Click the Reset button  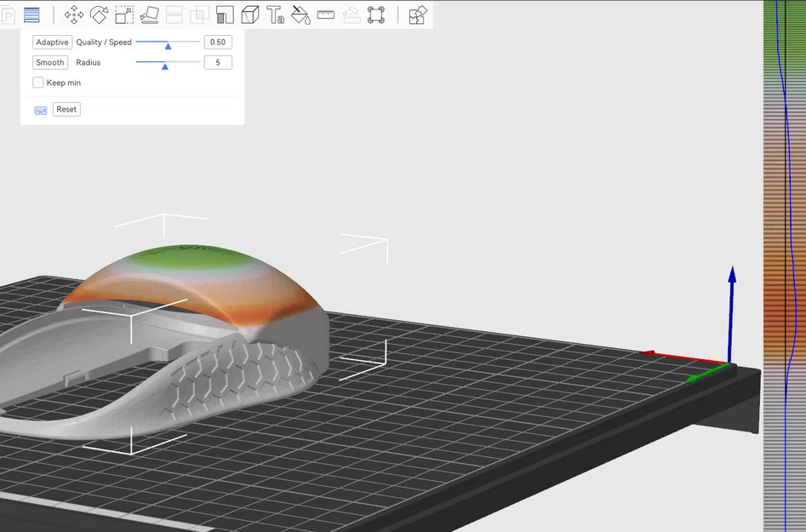click(x=66, y=109)
